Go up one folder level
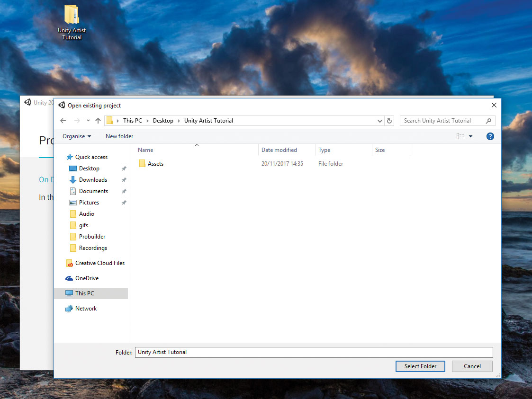 tap(98, 121)
